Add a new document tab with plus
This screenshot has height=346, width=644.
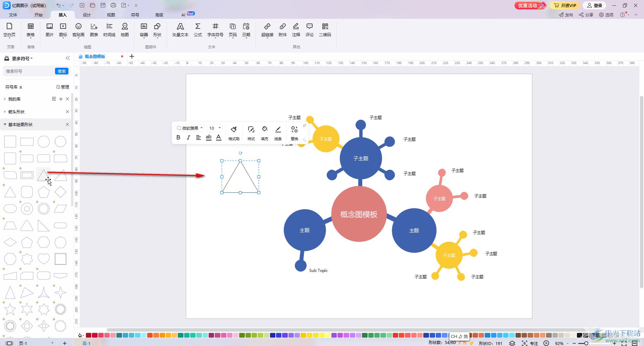132,56
